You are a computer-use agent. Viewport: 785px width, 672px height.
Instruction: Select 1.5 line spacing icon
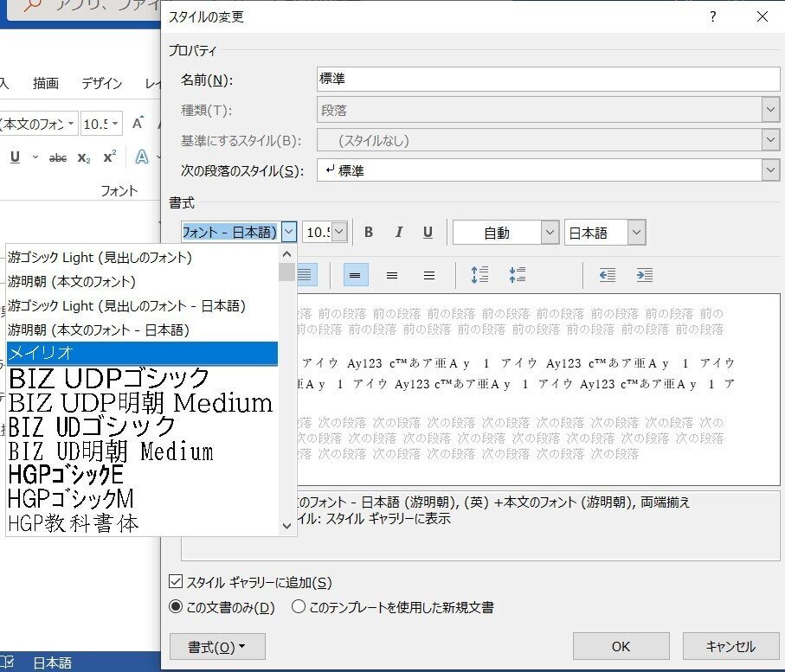click(392, 275)
